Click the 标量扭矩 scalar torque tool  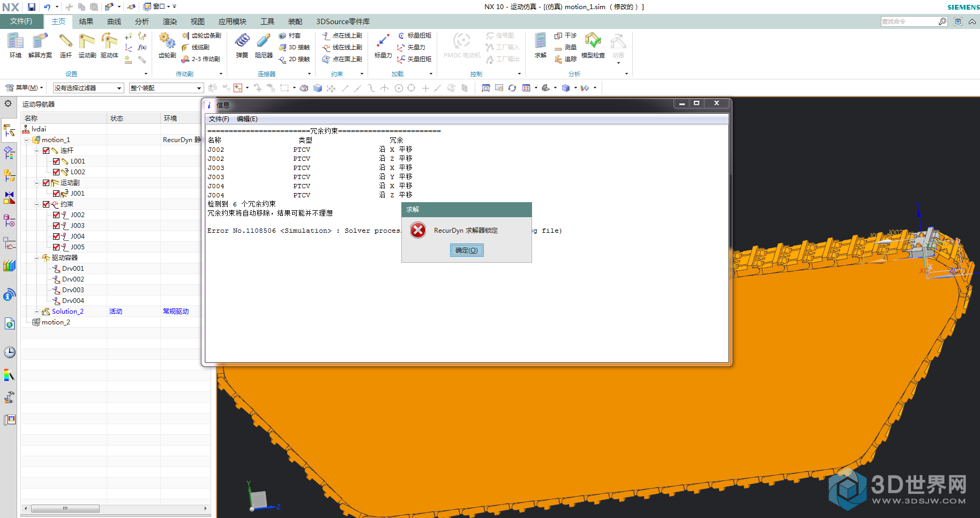point(414,35)
